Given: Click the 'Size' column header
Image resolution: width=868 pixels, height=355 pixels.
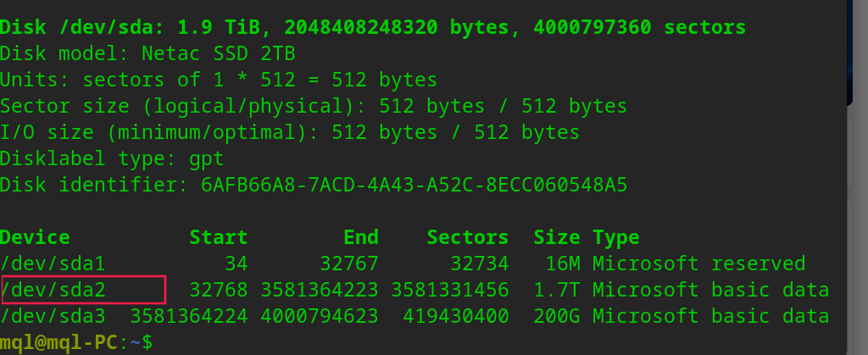Looking at the screenshot, I should pos(557,237).
